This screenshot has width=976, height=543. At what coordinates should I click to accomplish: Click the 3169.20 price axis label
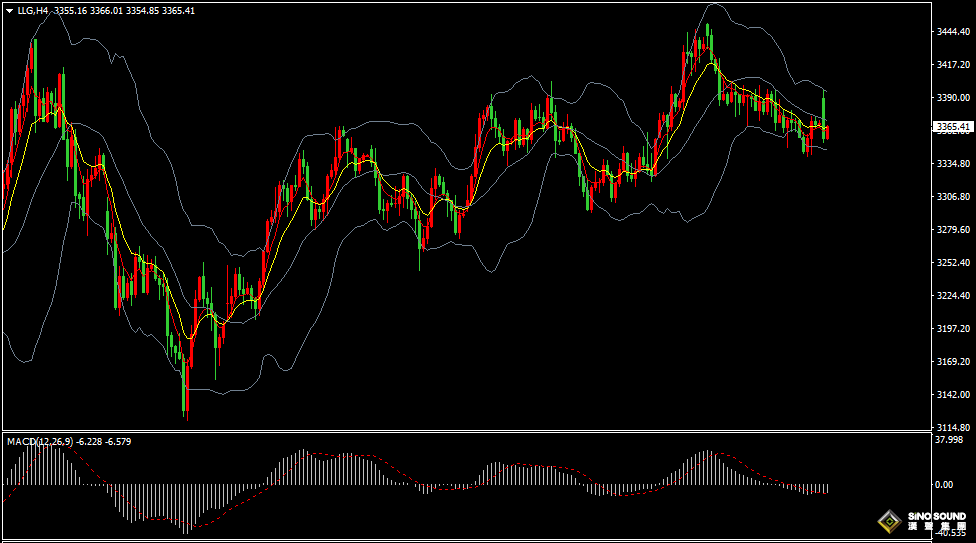pyautogui.click(x=953, y=361)
